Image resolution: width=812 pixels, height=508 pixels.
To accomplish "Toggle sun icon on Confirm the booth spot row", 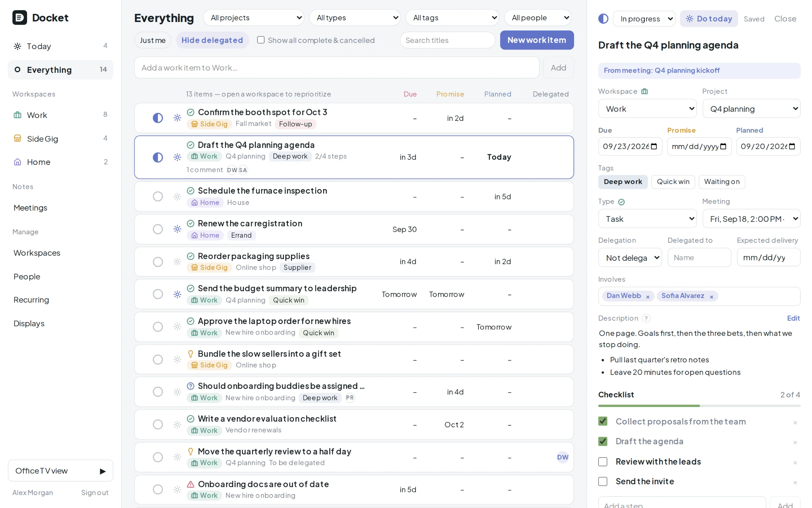I will (177, 118).
